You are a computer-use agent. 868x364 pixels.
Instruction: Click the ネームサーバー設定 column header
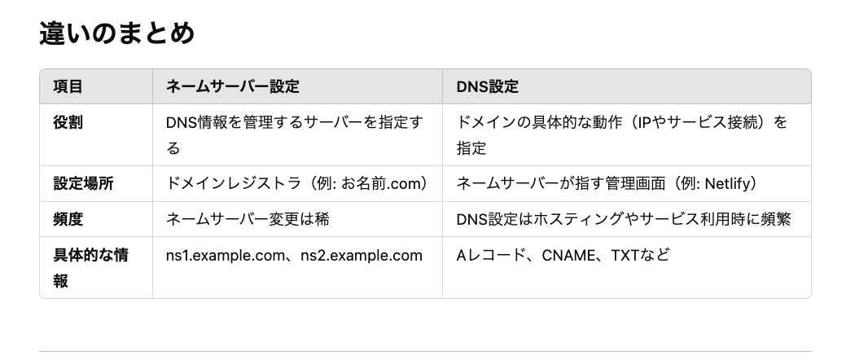click(233, 87)
